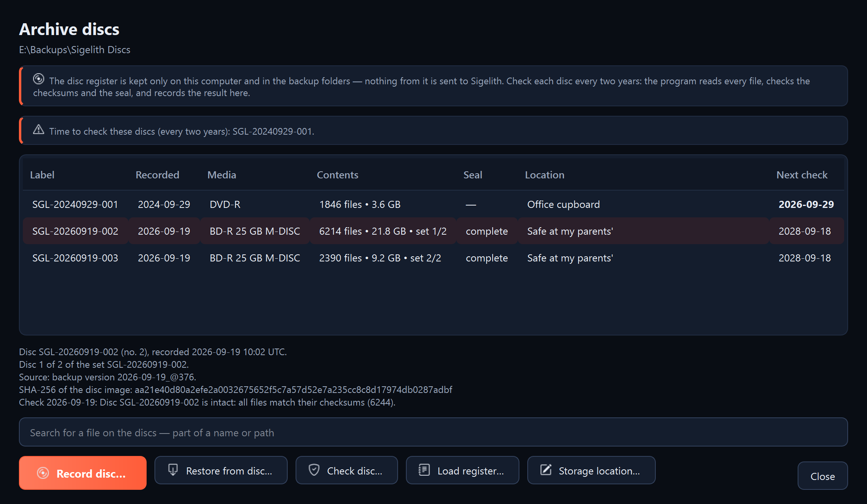This screenshot has width=867, height=504.
Task: Click the Check 2026-09-19 intact result line
Action: coord(207,402)
